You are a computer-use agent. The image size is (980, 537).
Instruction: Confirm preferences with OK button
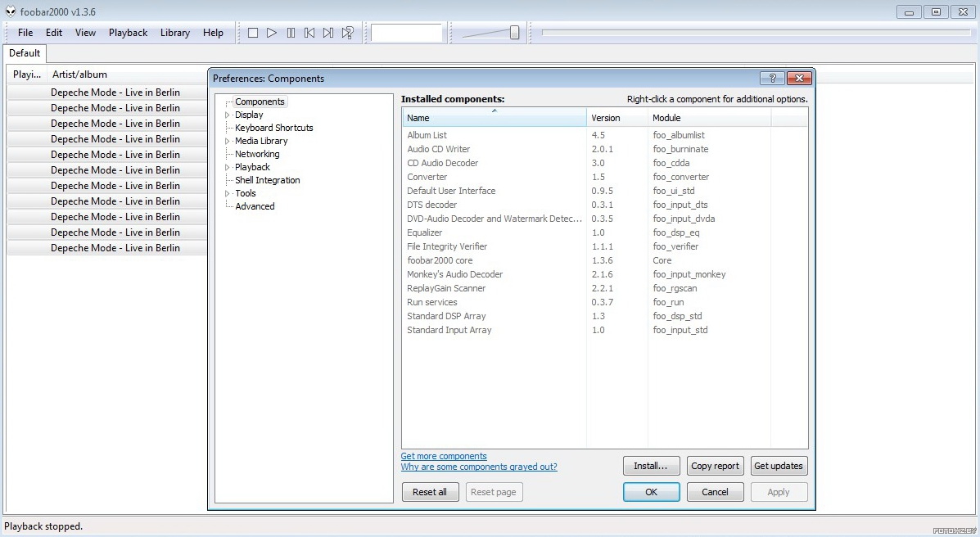pyautogui.click(x=651, y=492)
